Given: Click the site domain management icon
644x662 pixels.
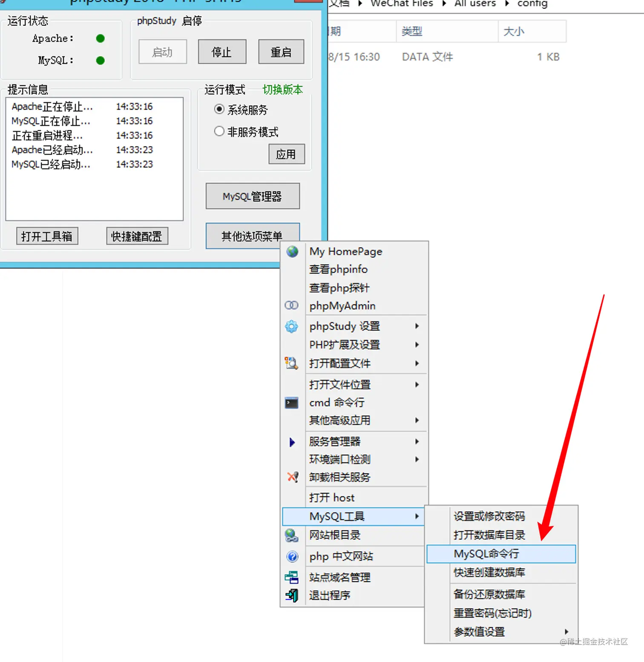Looking at the screenshot, I should coord(291,577).
